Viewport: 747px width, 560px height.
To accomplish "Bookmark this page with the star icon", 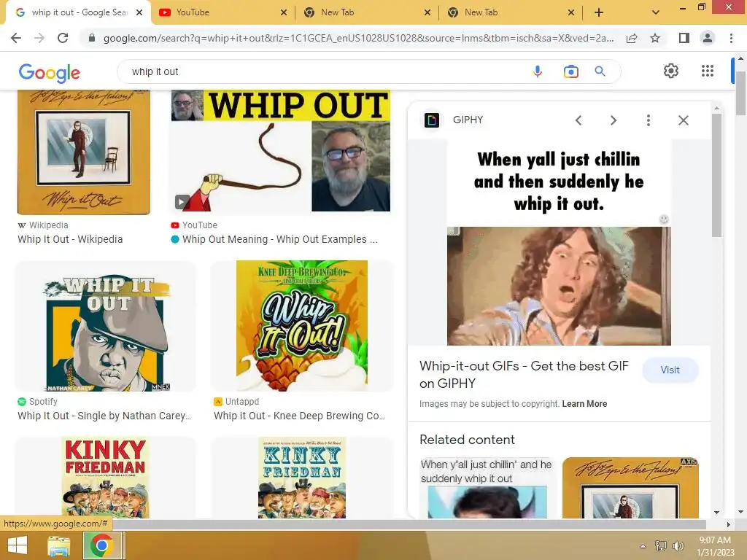I will tap(655, 38).
